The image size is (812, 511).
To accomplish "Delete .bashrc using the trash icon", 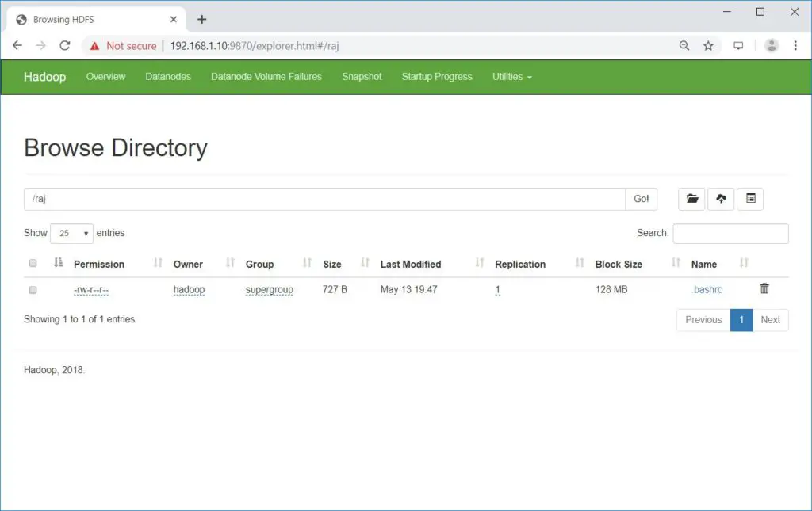I will click(764, 288).
